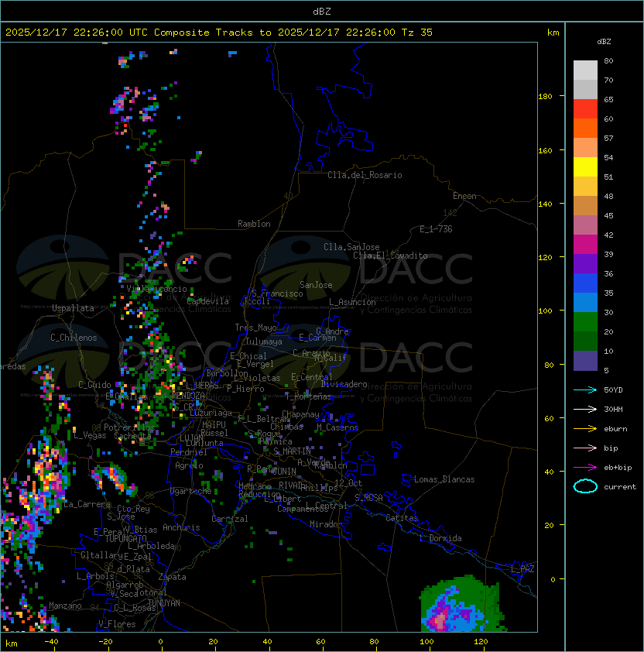Click the 'Capdevila' place label

point(208,301)
